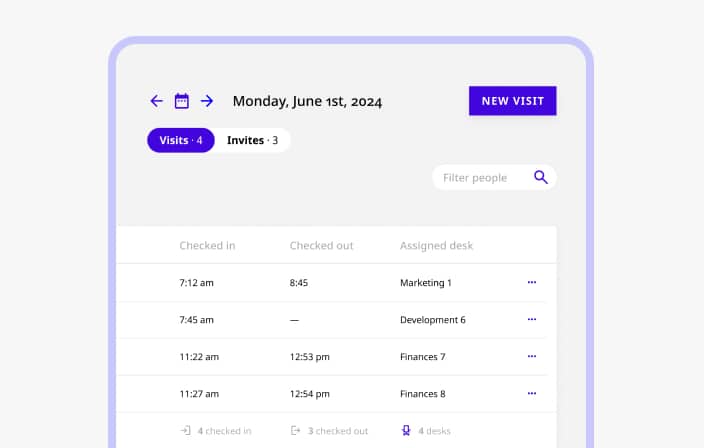Sort by the Checked in column header
The image size is (704, 448).
point(207,246)
